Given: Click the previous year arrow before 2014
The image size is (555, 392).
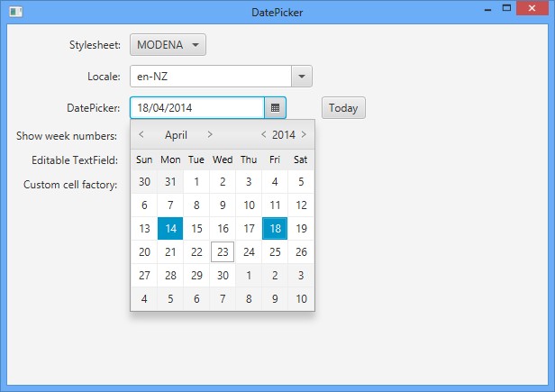Looking at the screenshot, I should pos(263,134).
